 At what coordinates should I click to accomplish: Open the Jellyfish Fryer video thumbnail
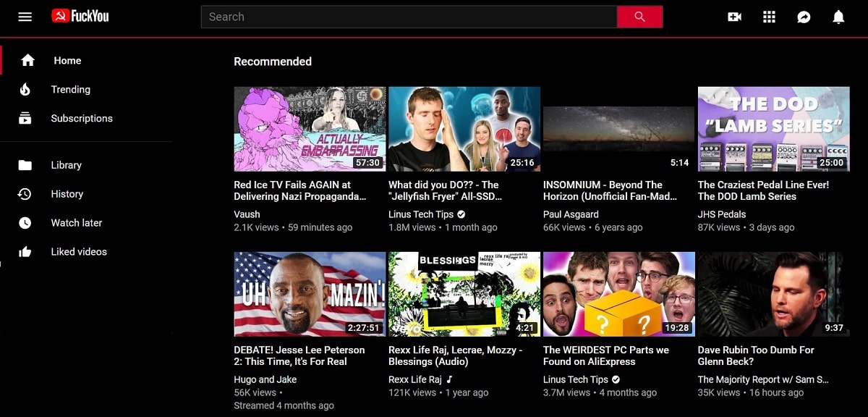point(464,129)
